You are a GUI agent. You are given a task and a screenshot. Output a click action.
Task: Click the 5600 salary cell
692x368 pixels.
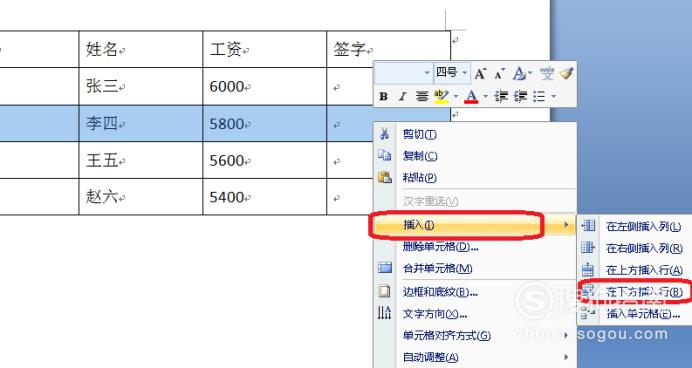click(x=264, y=160)
